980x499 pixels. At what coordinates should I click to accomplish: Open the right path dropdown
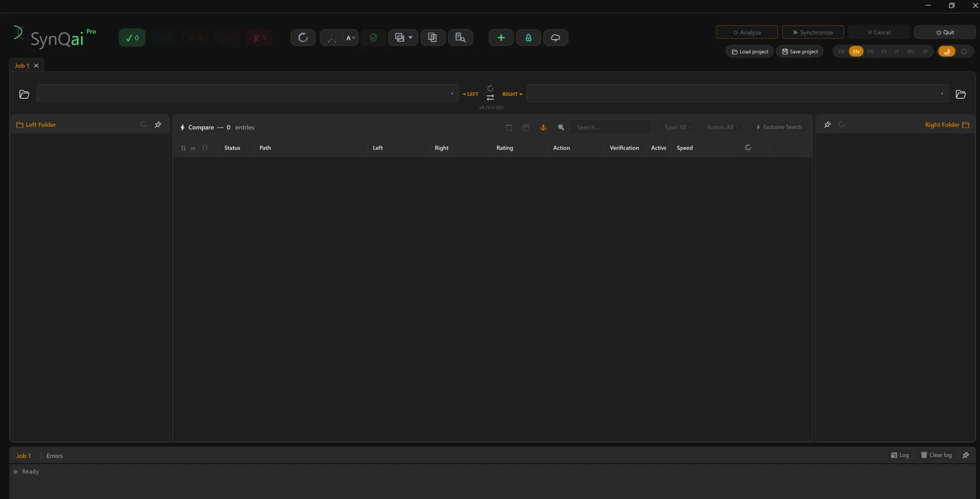click(x=942, y=94)
